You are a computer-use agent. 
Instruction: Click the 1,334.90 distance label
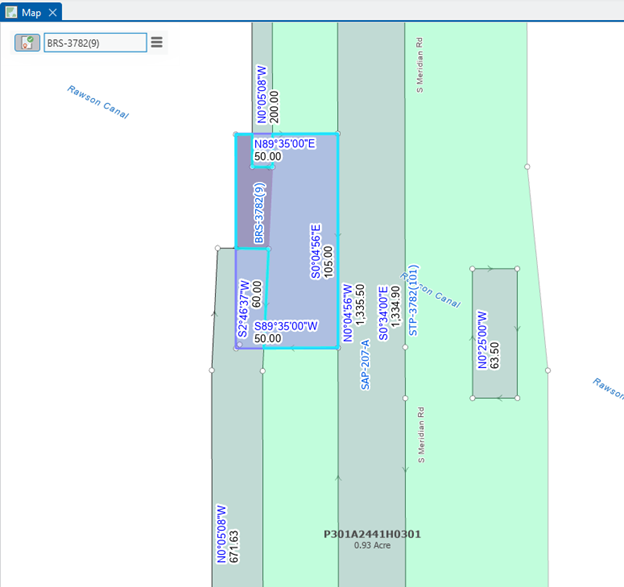(395, 306)
